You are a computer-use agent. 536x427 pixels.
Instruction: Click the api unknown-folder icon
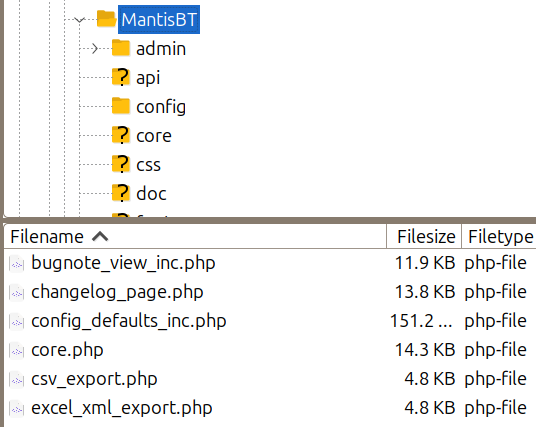click(121, 77)
